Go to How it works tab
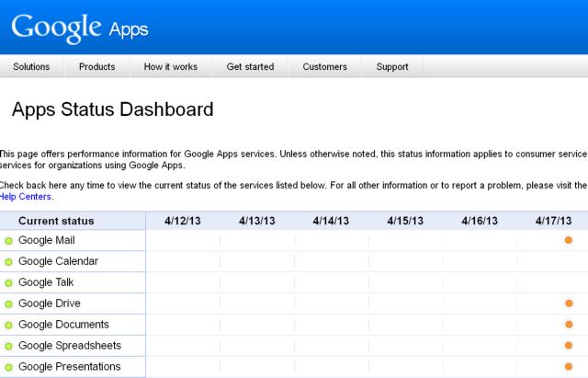 pyautogui.click(x=171, y=67)
